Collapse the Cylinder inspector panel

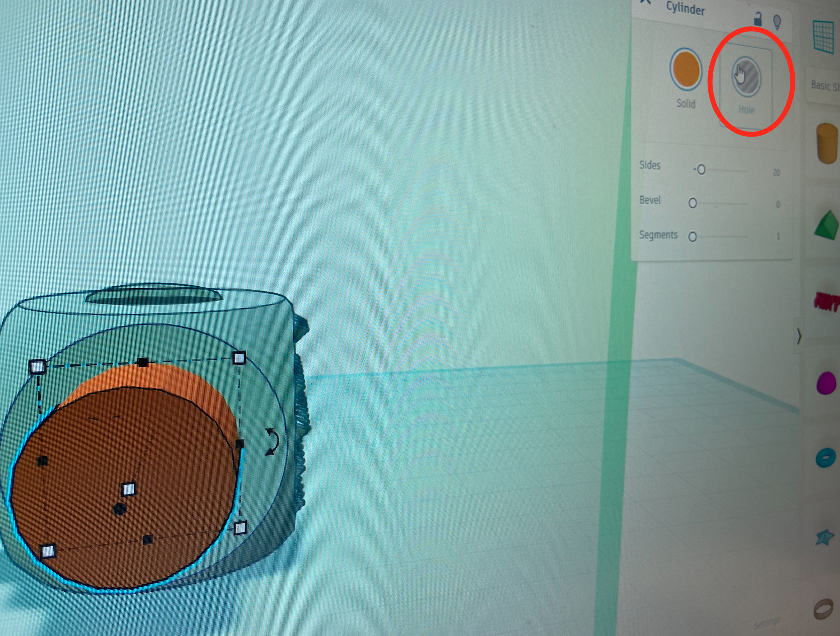pyautogui.click(x=645, y=2)
